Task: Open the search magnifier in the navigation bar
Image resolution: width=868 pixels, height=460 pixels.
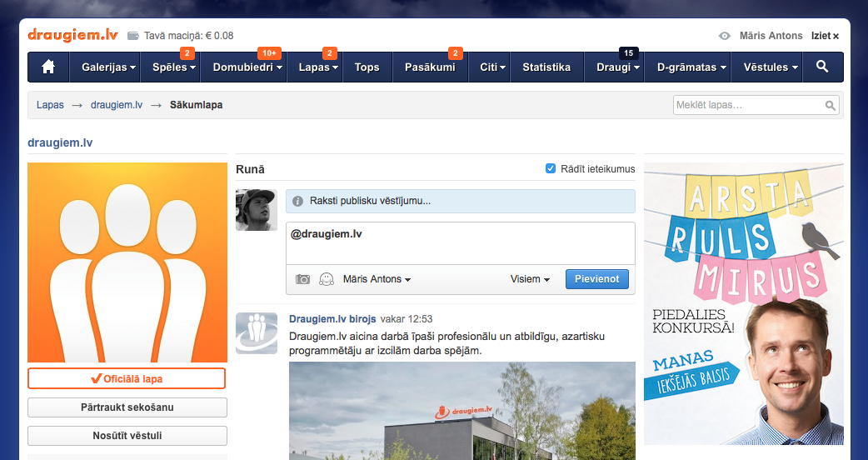Action: [x=822, y=67]
